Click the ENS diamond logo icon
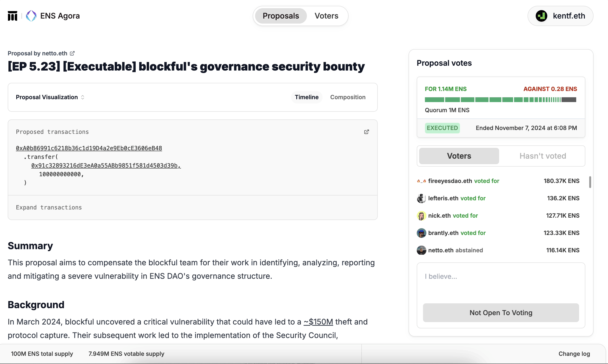This screenshot has height=364, width=608. coord(31,16)
